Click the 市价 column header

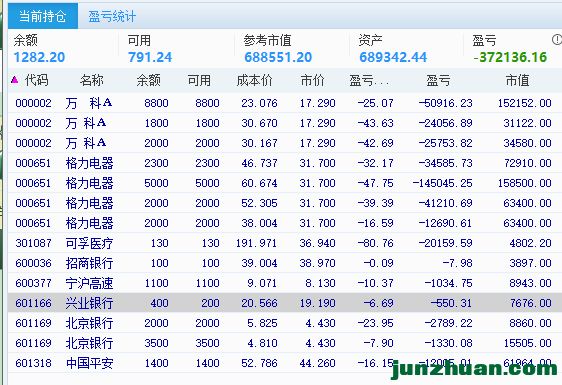coord(313,80)
